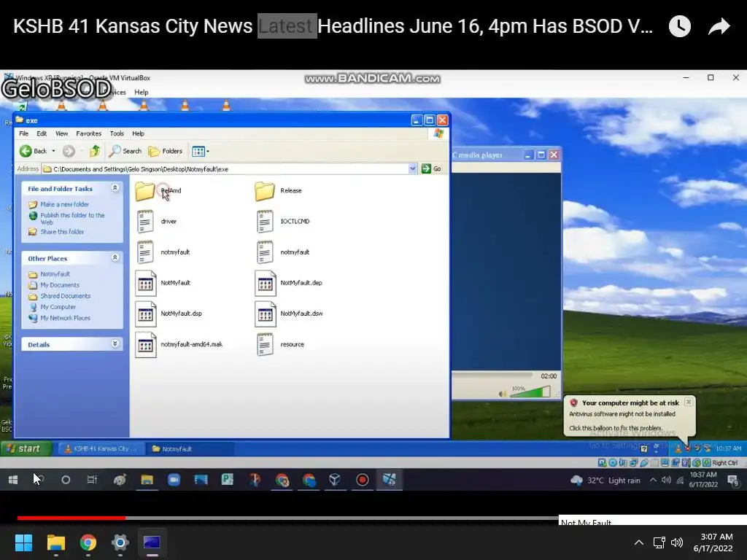The height and width of the screenshot is (560, 747).
Task: Open VirtualBox Help menu
Action: [x=141, y=92]
